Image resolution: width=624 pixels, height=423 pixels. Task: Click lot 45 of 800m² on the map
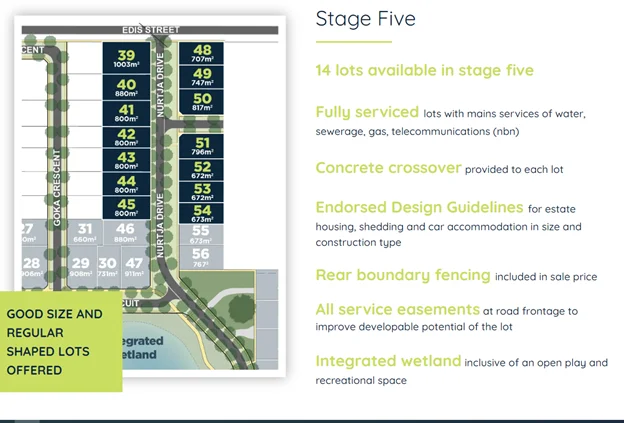pos(126,207)
